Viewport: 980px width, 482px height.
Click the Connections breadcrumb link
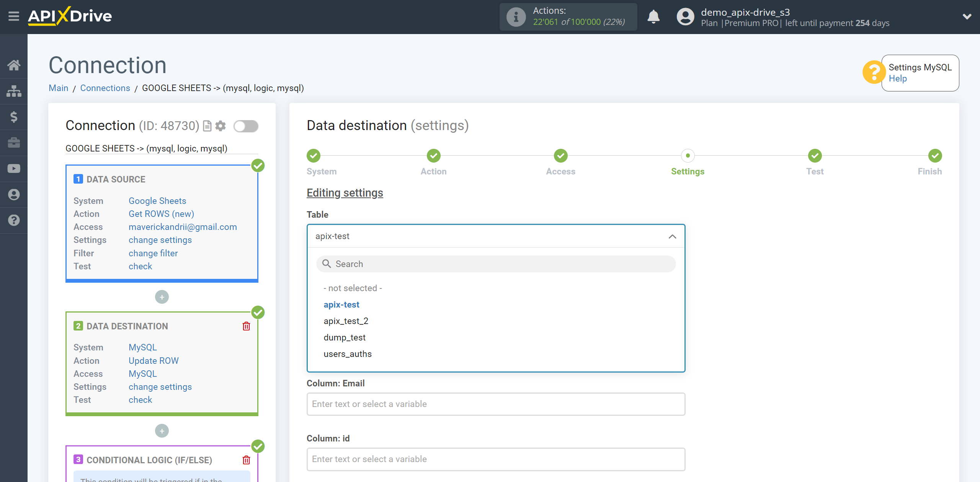pyautogui.click(x=105, y=88)
